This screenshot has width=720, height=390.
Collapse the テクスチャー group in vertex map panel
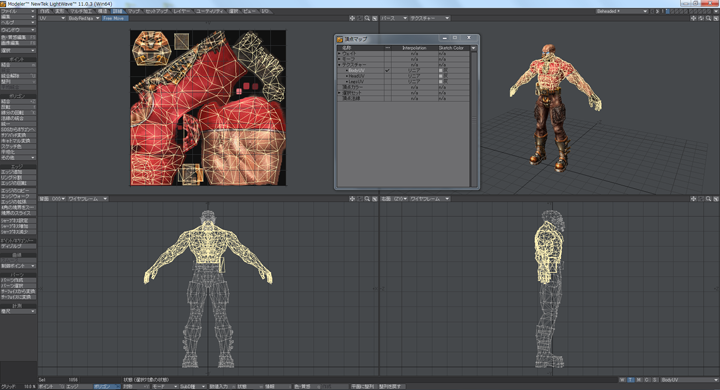point(340,65)
